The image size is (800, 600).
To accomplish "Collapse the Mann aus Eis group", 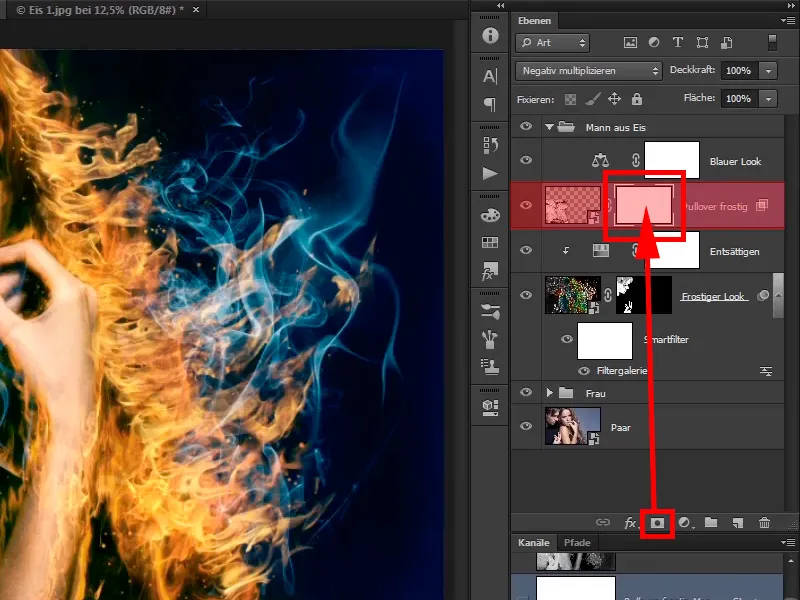I will (x=549, y=127).
